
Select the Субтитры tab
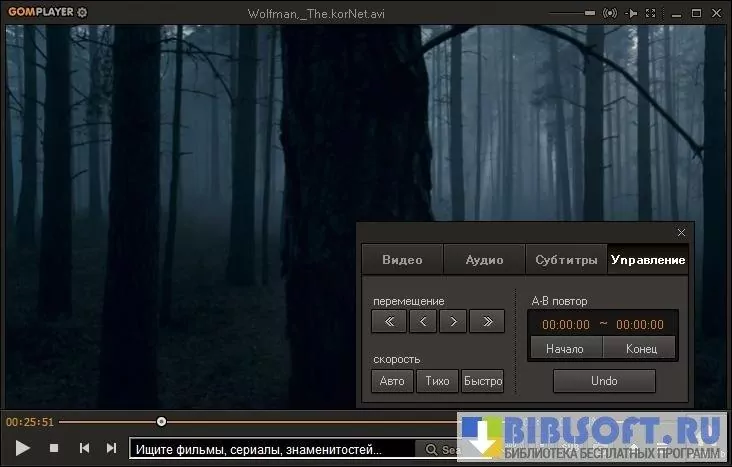point(566,260)
